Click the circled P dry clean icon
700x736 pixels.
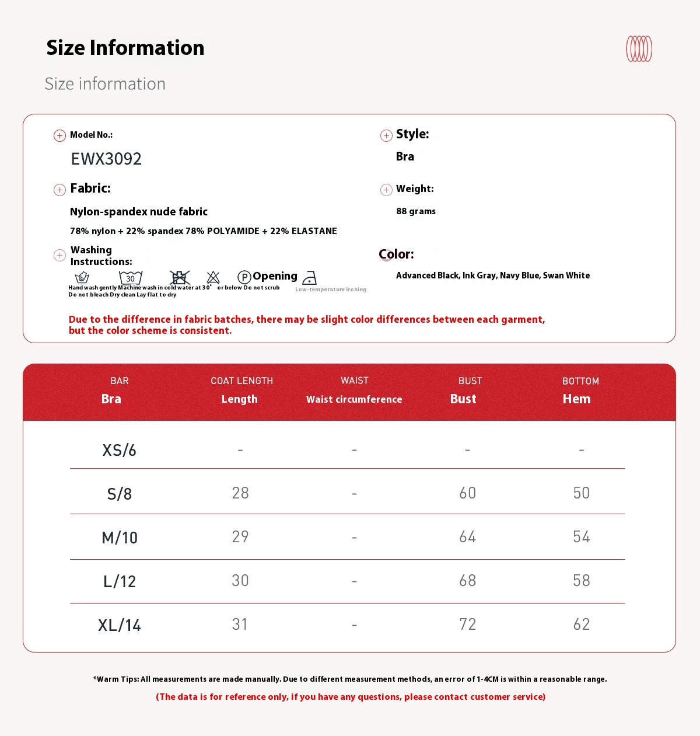click(x=244, y=277)
